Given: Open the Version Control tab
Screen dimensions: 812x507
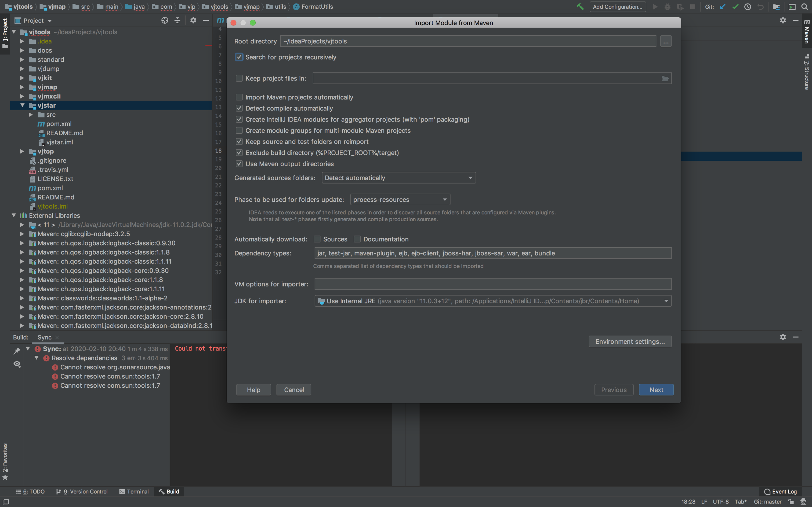Looking at the screenshot, I should point(82,491).
